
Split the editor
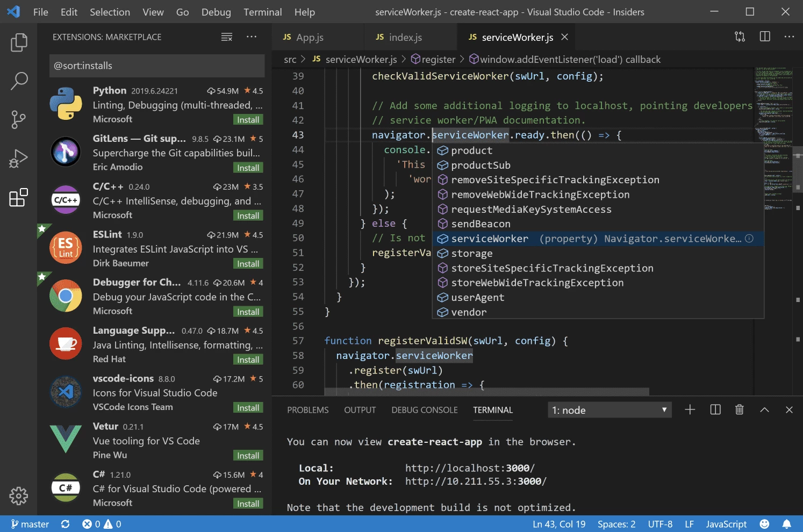click(x=764, y=37)
